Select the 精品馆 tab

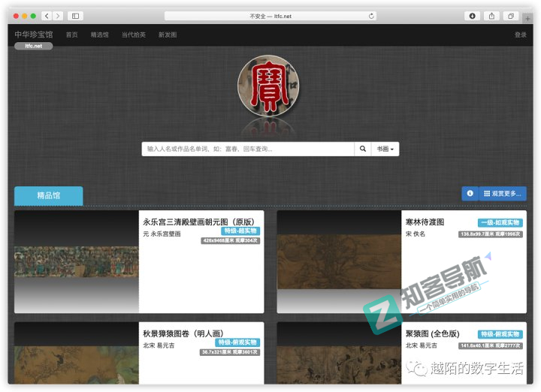tap(49, 196)
